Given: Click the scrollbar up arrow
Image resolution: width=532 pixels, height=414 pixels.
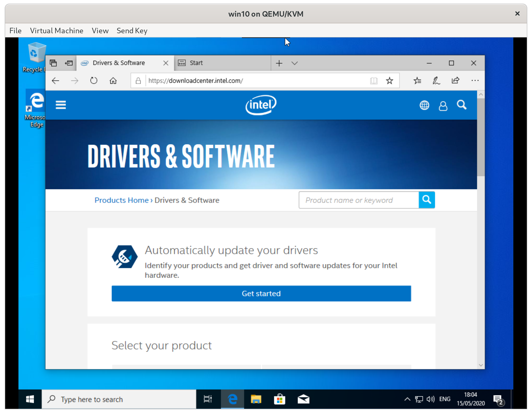Looking at the screenshot, I should click(481, 95).
